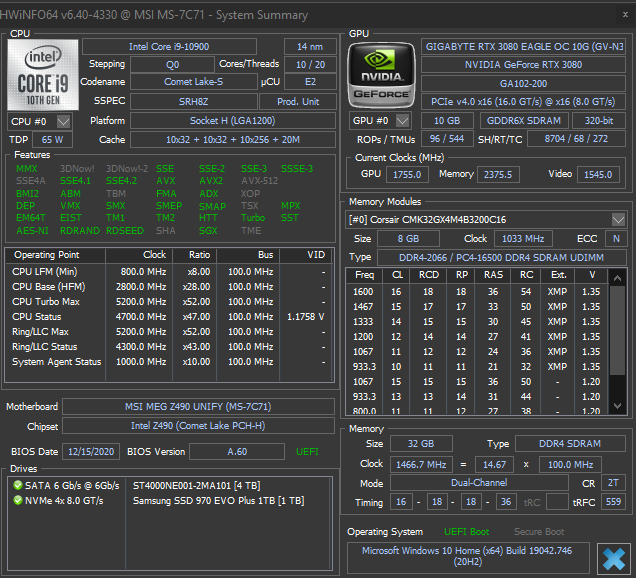Open the GPU #0 selector dropdown
Image resolution: width=636 pixels, height=578 pixels.
pyautogui.click(x=402, y=120)
